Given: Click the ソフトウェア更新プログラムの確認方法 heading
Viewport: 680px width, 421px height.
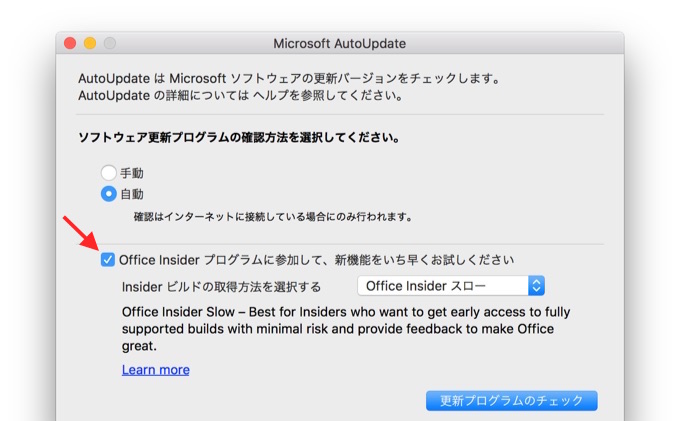Looking at the screenshot, I should (239, 138).
